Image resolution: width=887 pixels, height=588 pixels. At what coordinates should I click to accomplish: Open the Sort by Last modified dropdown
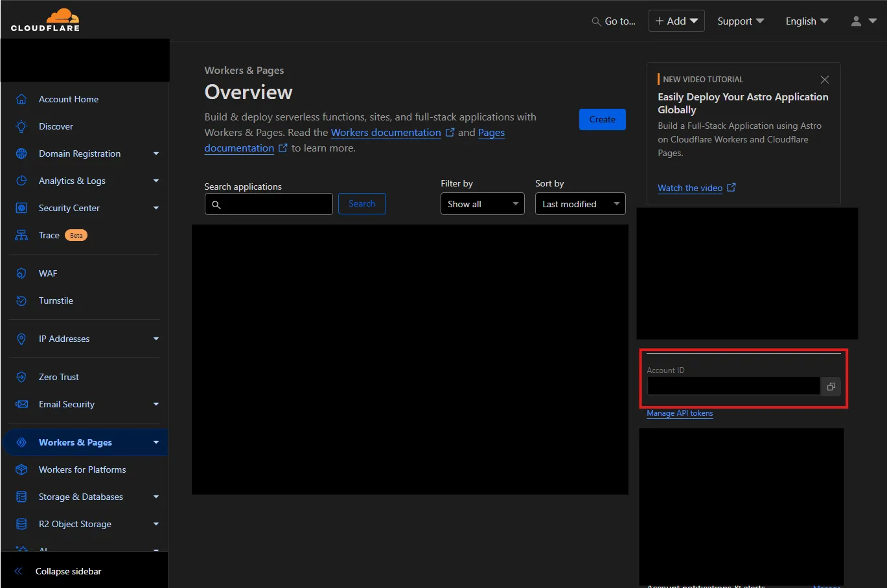(x=580, y=204)
